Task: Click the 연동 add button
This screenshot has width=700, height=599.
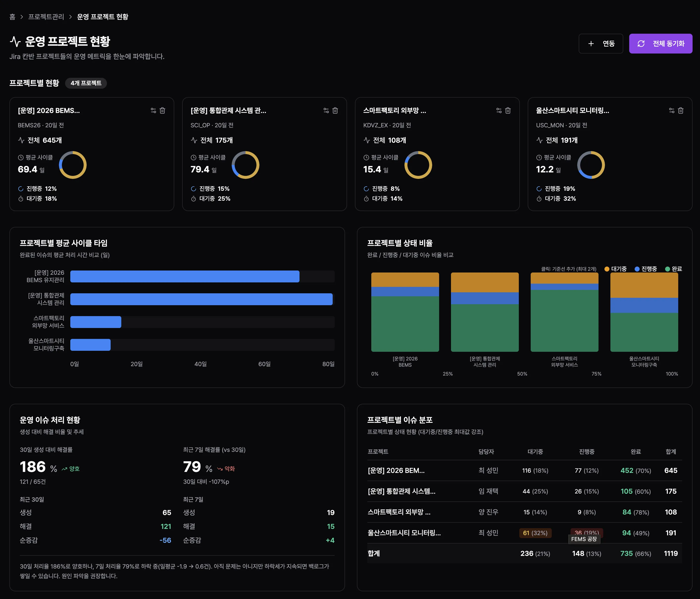Action: pyautogui.click(x=601, y=44)
